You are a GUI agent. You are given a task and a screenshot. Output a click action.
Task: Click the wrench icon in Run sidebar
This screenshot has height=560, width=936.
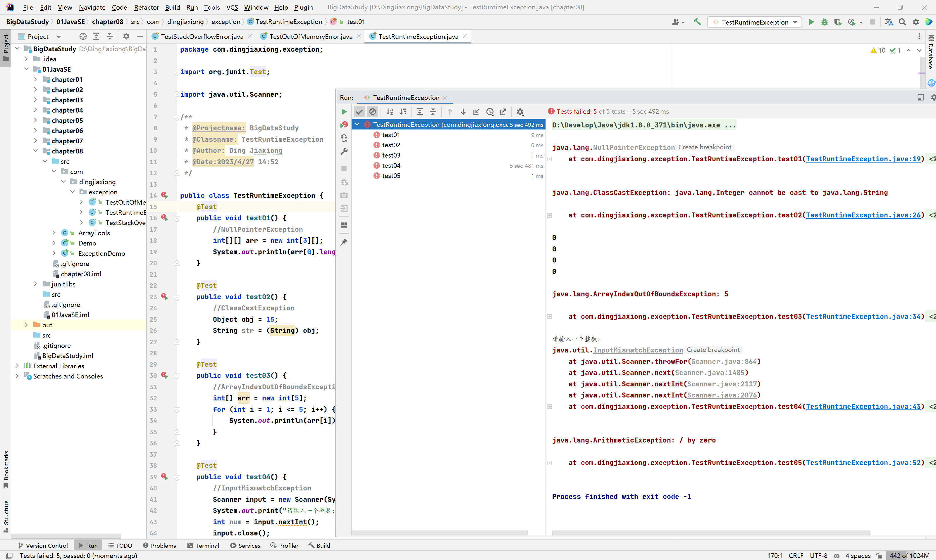(344, 152)
